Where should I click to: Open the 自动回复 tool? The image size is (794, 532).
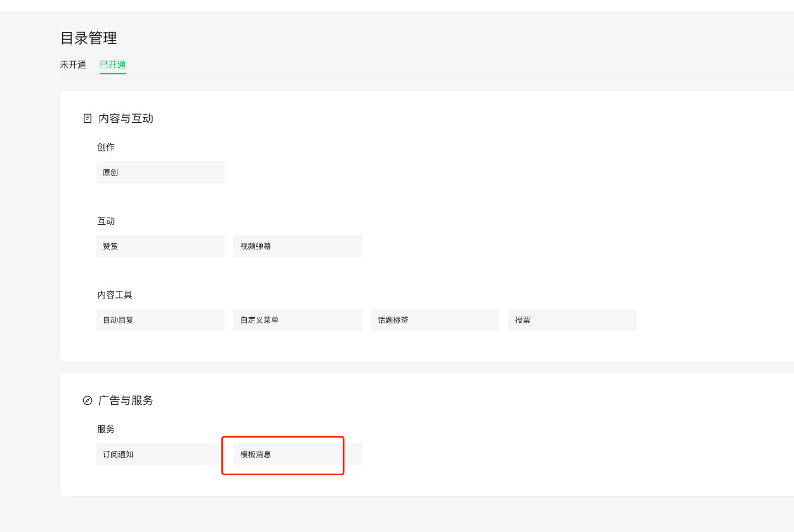click(x=160, y=320)
